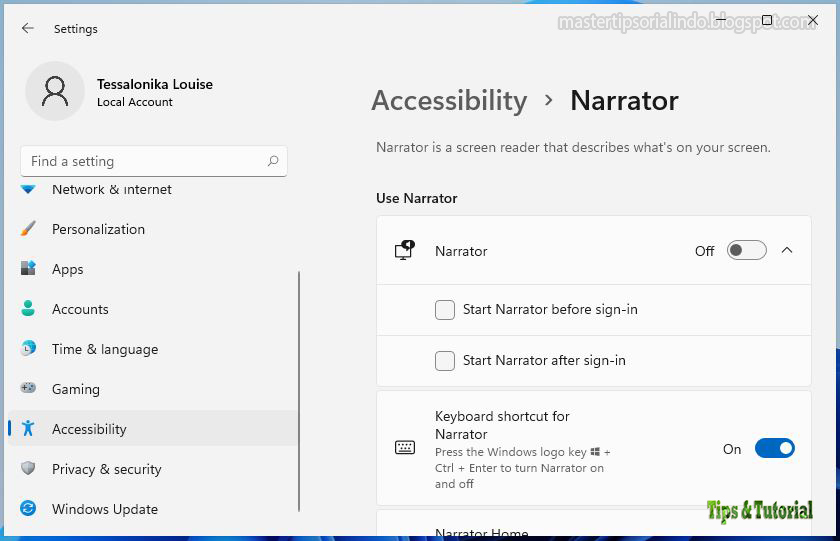Click the Time & language globe icon
Image resolution: width=840 pixels, height=541 pixels.
click(28, 349)
